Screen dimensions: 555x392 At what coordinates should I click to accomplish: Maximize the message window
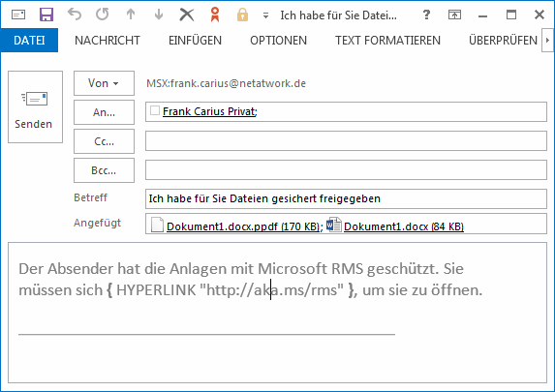pyautogui.click(x=510, y=15)
